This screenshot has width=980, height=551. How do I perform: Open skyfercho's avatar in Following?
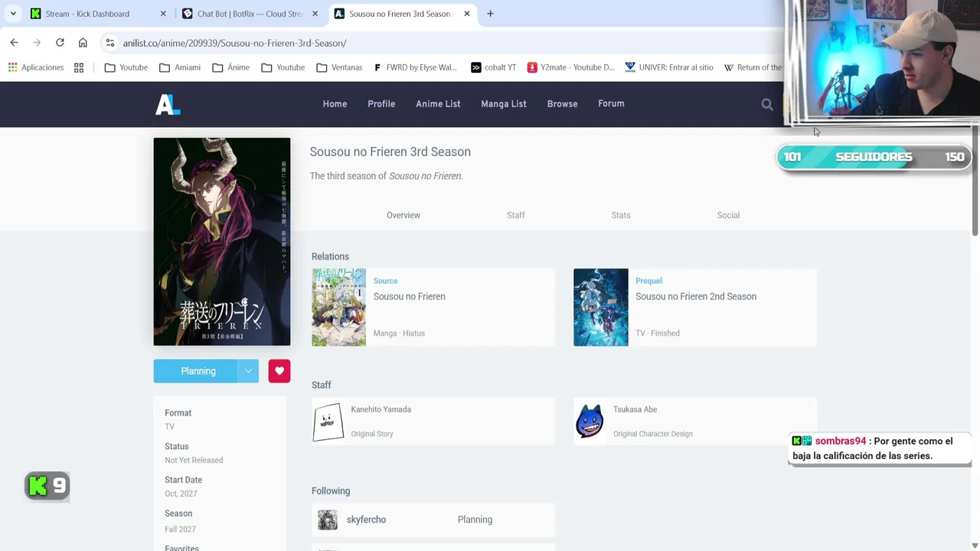(x=328, y=520)
